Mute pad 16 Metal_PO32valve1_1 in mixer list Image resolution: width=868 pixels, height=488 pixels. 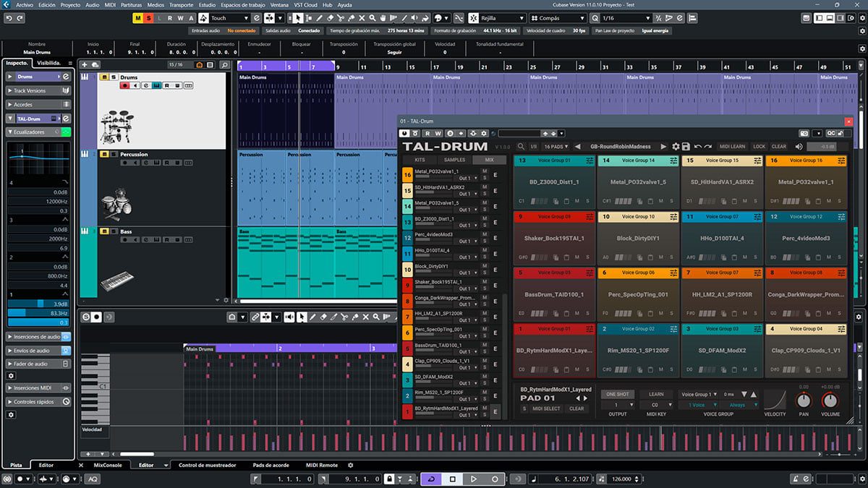(485, 171)
